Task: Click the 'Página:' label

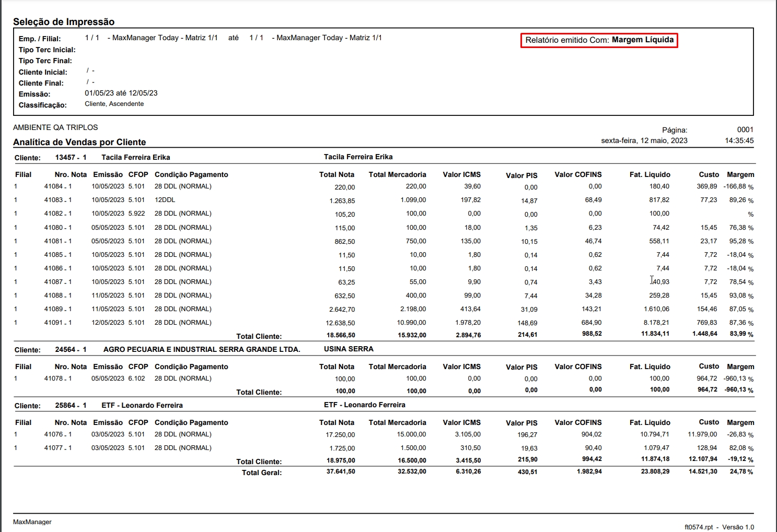Action: (675, 130)
